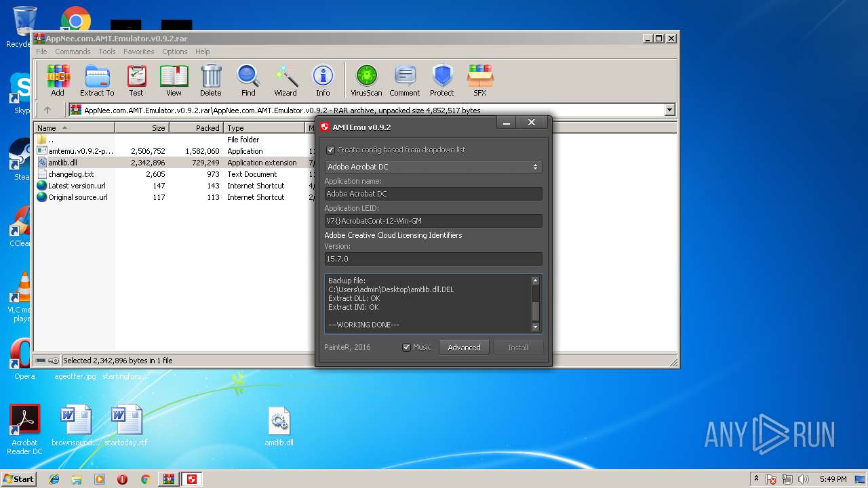Show archive Info

click(x=323, y=81)
